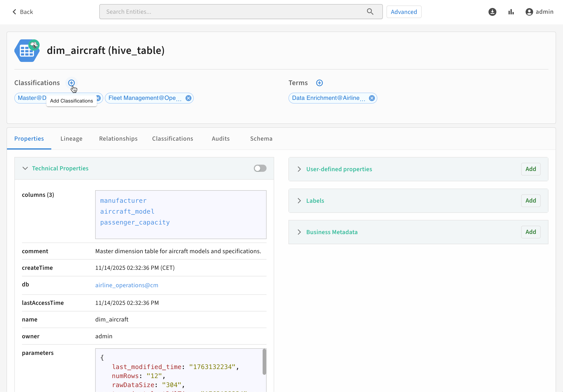This screenshot has height=392, width=563.
Task: Remove the Data Enrichment term tag
Action: [x=372, y=98]
